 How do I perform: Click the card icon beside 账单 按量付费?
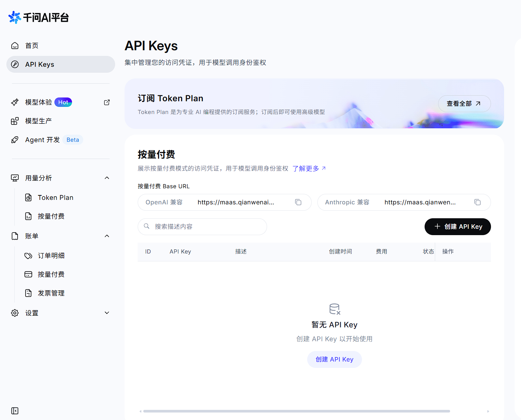pos(29,274)
